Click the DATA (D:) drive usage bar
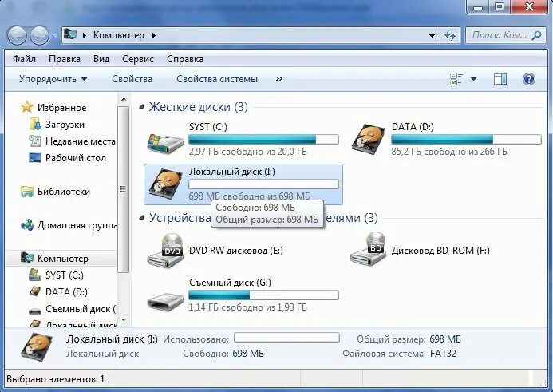The height and width of the screenshot is (392, 553). coord(466,140)
